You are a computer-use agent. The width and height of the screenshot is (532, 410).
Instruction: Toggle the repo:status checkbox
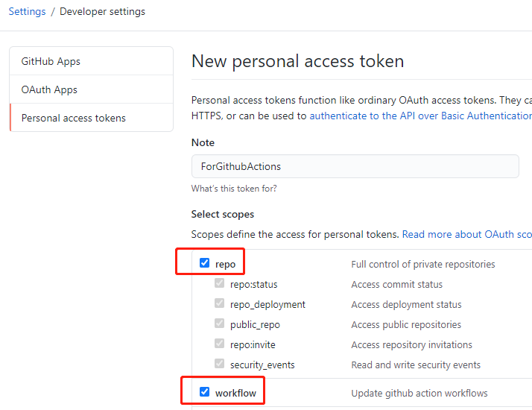pyautogui.click(x=219, y=283)
